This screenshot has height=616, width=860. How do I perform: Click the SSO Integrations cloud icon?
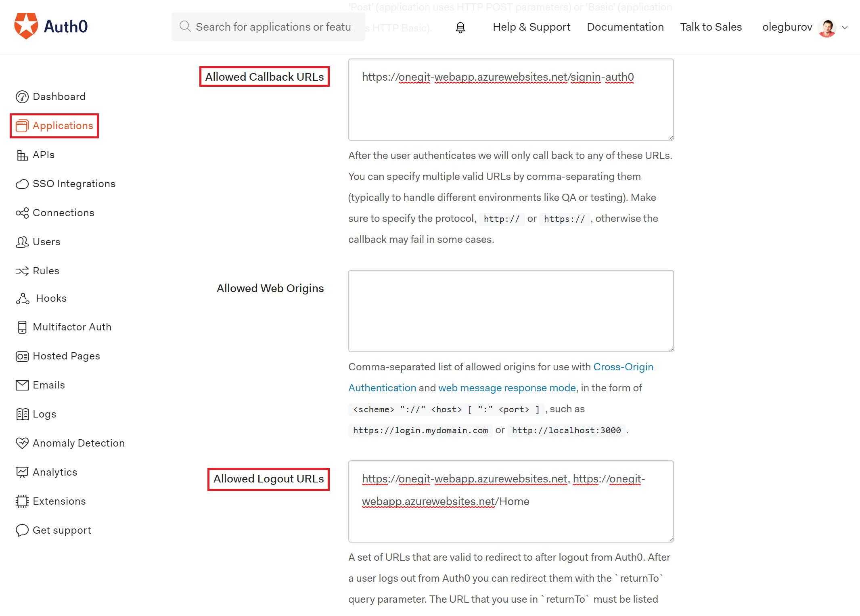coord(22,184)
